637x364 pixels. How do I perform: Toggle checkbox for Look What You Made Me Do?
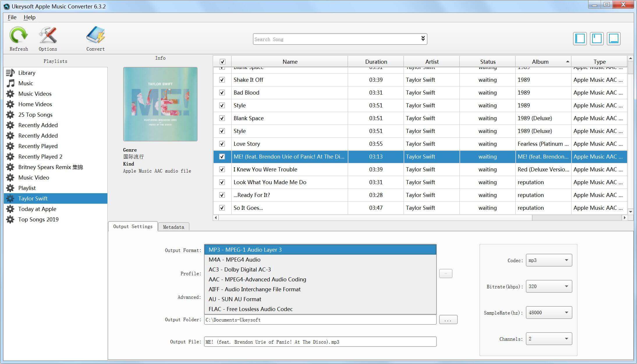222,182
